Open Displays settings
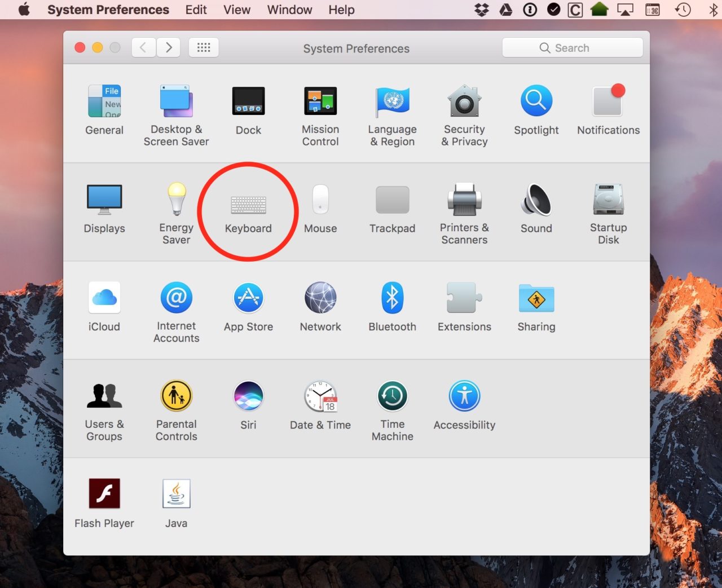Image resolution: width=722 pixels, height=588 pixels. click(104, 209)
